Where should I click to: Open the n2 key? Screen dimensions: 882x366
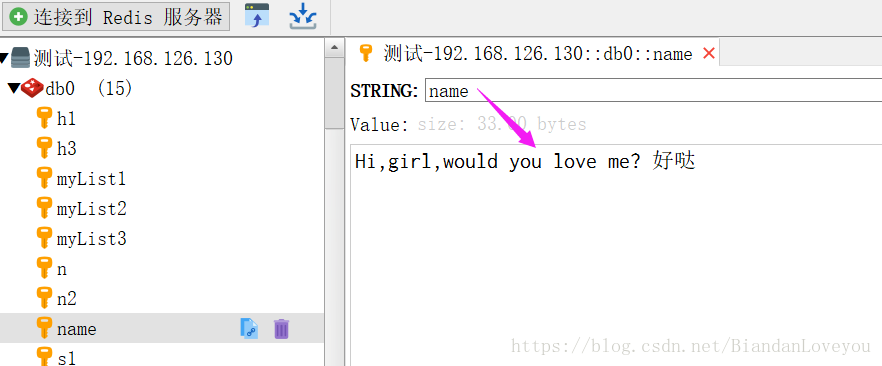67,299
